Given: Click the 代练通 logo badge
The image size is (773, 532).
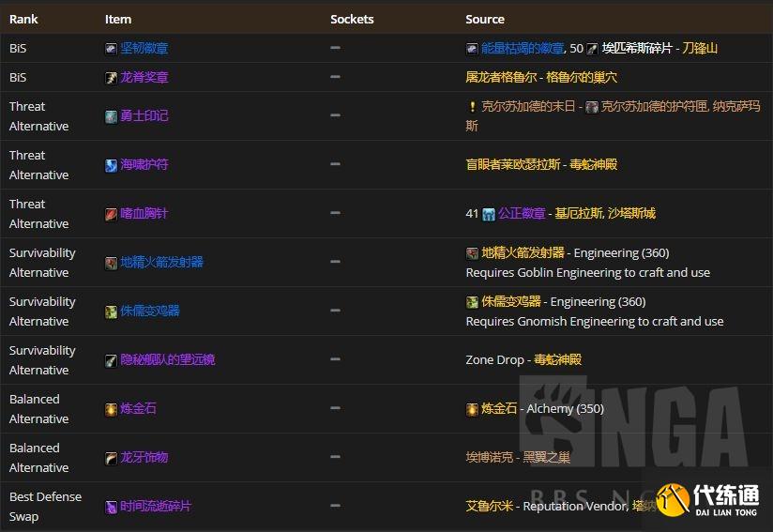Looking at the screenshot, I should (x=708, y=499).
